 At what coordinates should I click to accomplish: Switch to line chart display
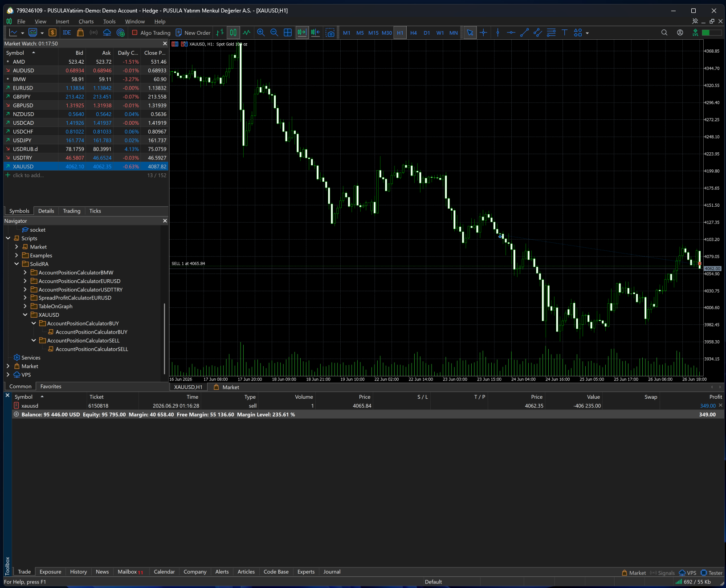tap(247, 33)
